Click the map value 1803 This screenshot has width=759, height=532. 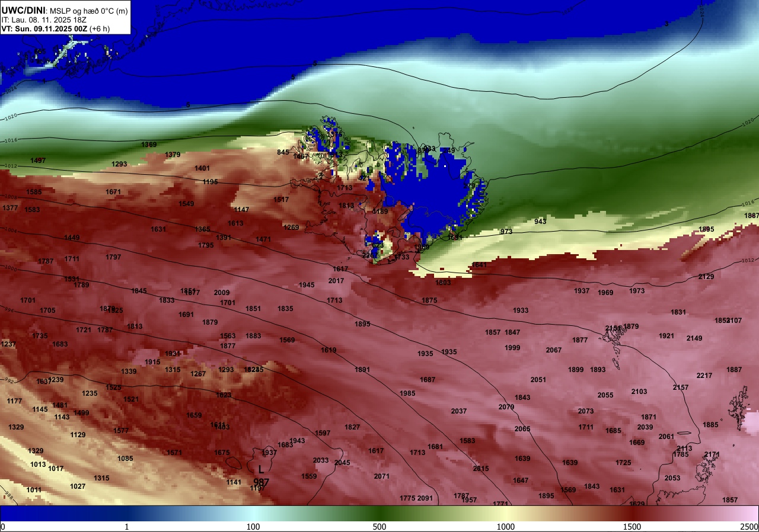tap(443, 283)
